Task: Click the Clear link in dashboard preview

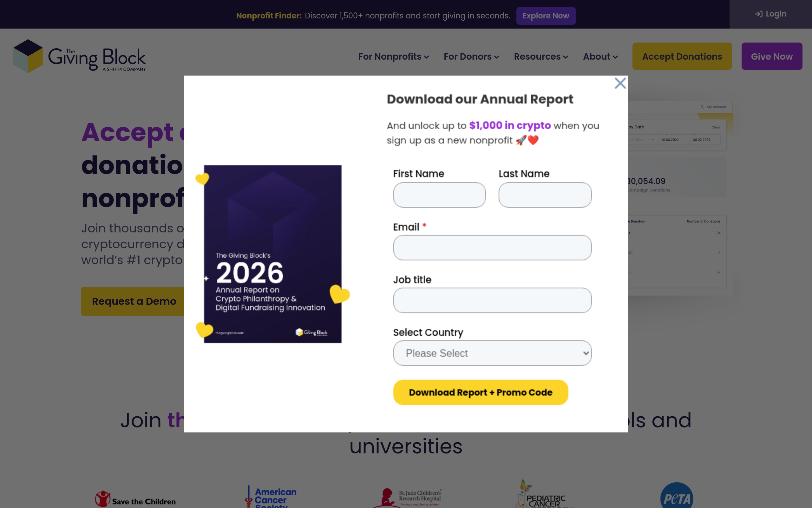Action: (716, 127)
